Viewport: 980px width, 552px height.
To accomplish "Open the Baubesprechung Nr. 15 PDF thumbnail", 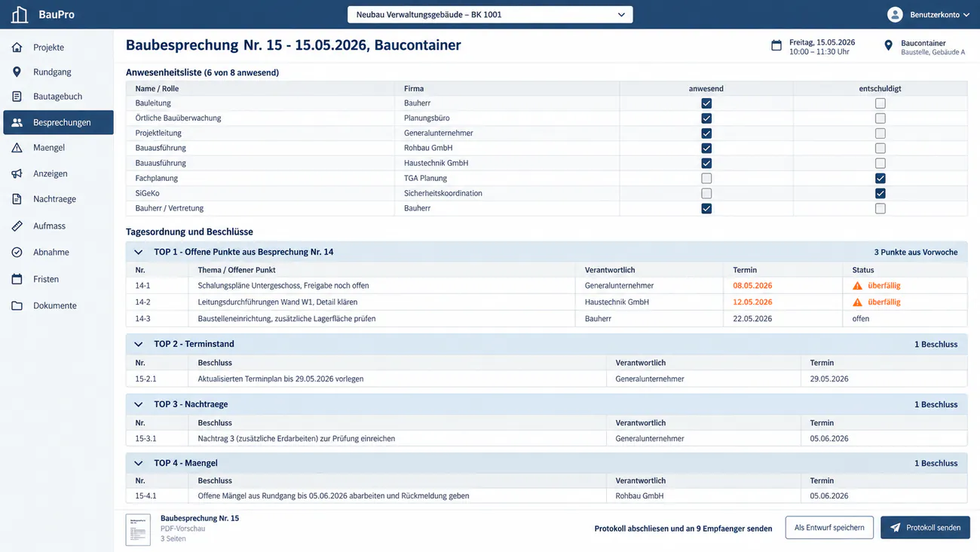I will pyautogui.click(x=138, y=529).
